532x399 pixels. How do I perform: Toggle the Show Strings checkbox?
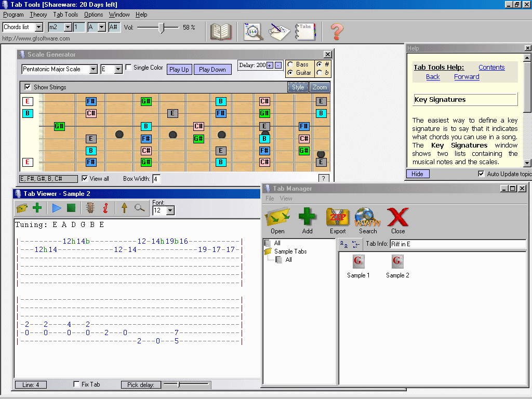point(28,87)
